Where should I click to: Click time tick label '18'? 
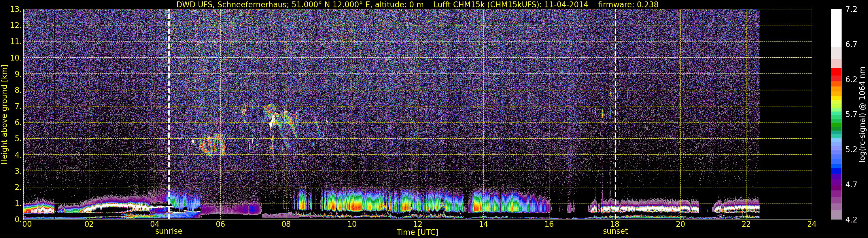(x=614, y=224)
